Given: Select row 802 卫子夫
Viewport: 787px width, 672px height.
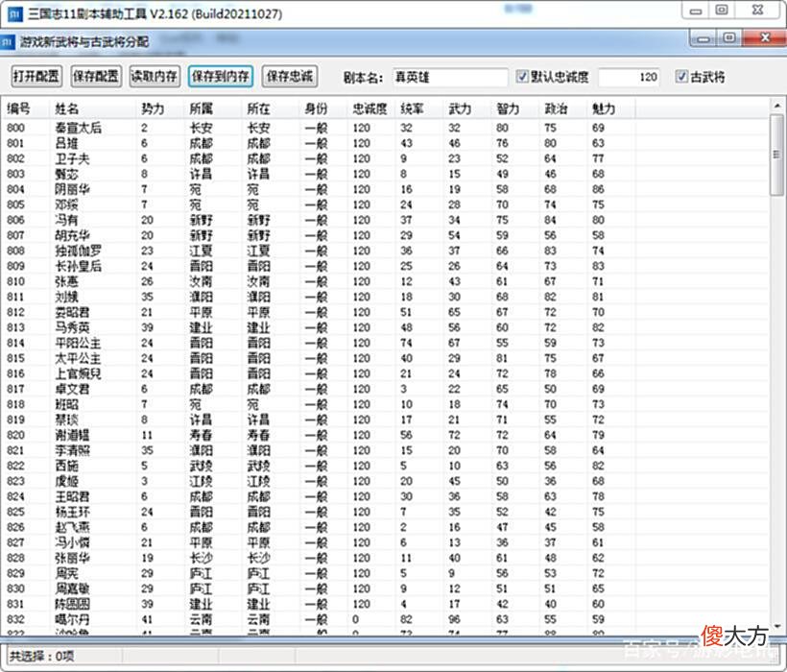Looking at the screenshot, I should click(386, 158).
